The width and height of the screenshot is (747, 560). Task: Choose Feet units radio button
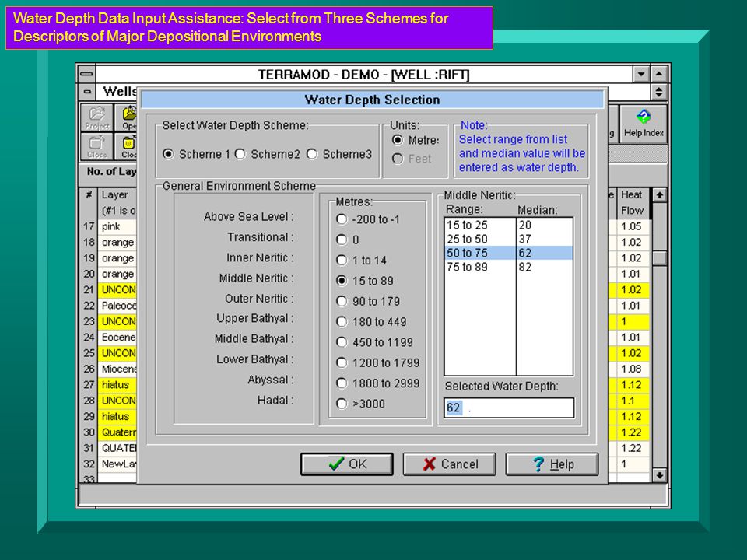(x=398, y=159)
